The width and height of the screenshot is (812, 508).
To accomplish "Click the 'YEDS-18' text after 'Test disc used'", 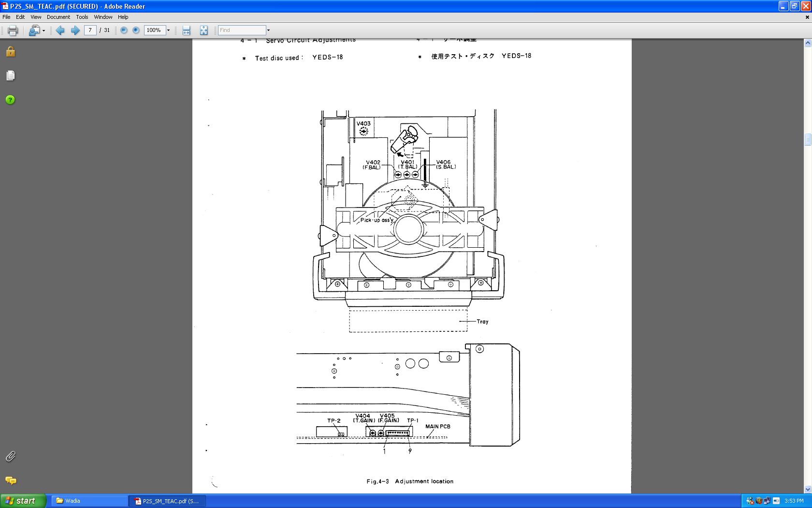I will [328, 57].
